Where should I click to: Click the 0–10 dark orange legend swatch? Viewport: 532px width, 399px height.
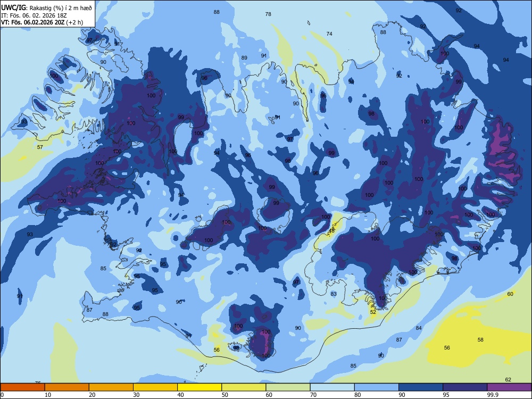coord(22,387)
